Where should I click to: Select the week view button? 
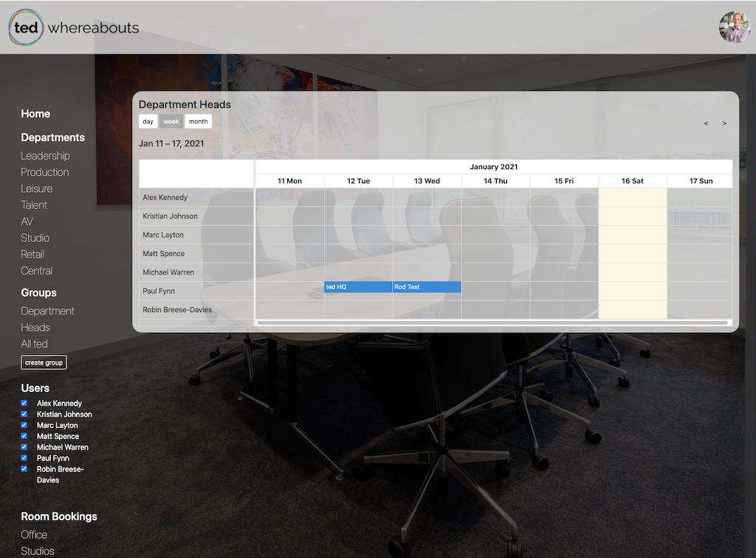171,122
